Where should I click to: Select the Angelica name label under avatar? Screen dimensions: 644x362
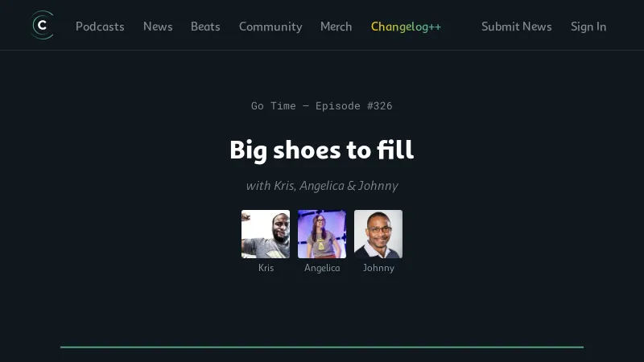[322, 268]
